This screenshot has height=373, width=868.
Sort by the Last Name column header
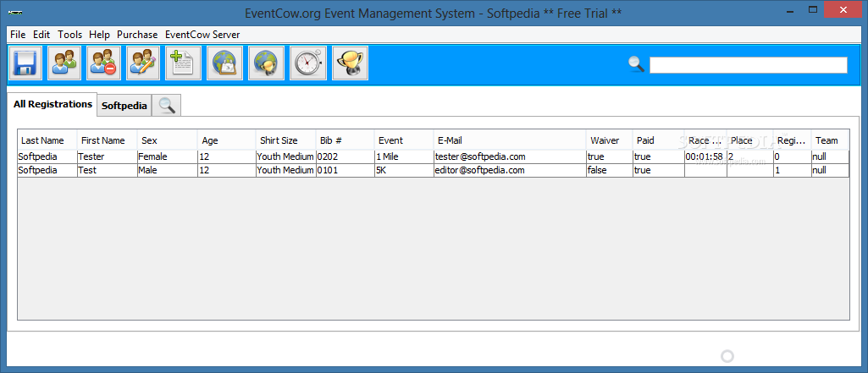(47, 140)
